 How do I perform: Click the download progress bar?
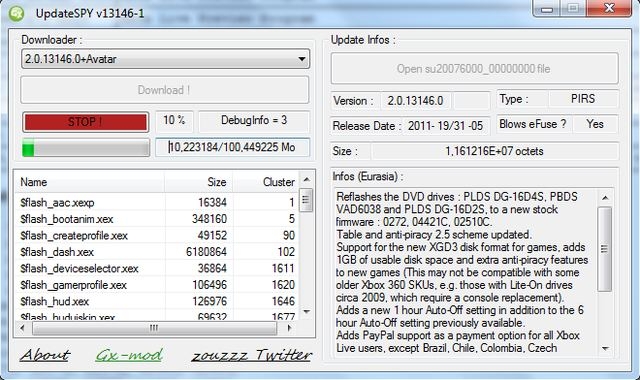click(86, 147)
